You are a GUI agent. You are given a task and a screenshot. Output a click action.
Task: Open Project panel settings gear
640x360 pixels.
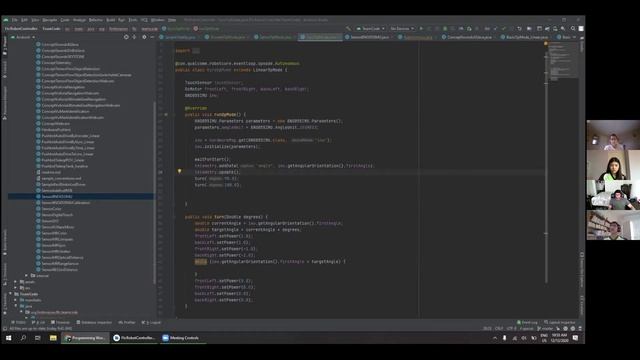click(x=144, y=37)
